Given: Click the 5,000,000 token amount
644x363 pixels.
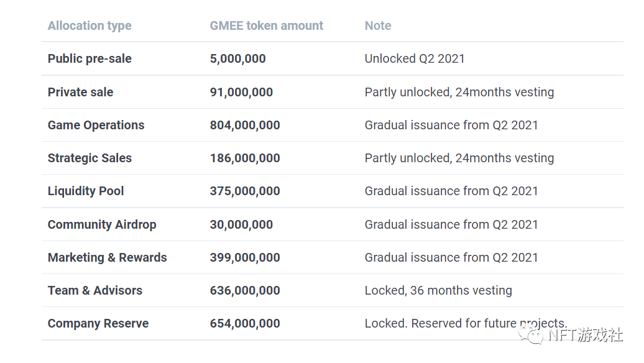Looking at the screenshot, I should [237, 59].
